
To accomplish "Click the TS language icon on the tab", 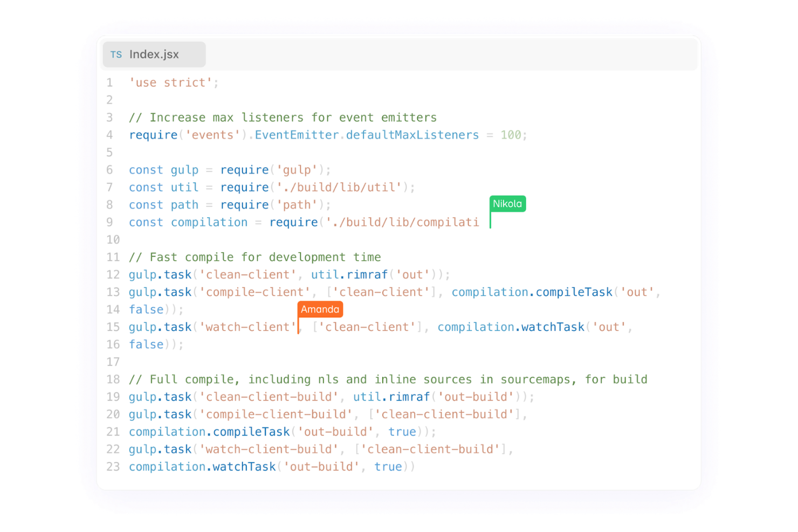I will click(x=116, y=54).
